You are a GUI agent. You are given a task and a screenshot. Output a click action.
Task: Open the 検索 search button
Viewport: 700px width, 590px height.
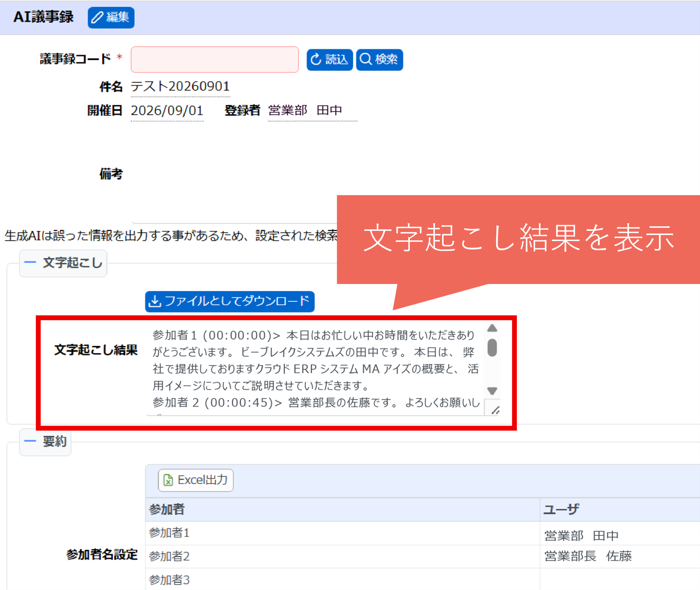pos(379,60)
